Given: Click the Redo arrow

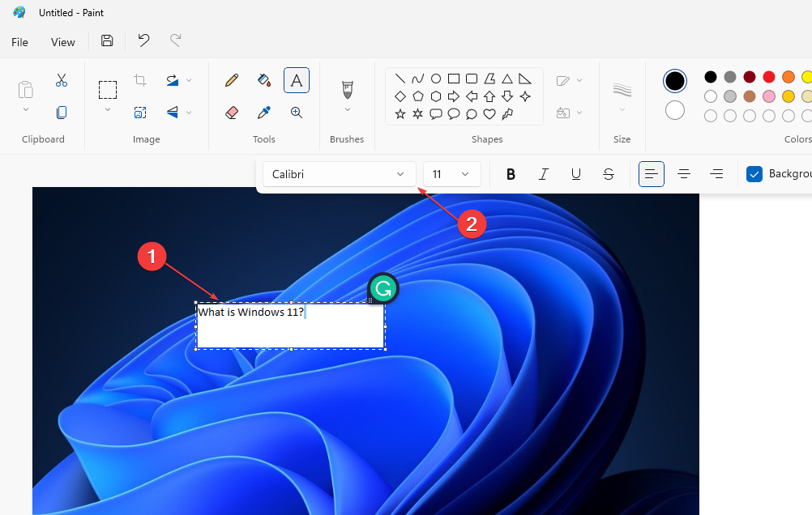Looking at the screenshot, I should pyautogui.click(x=176, y=40).
